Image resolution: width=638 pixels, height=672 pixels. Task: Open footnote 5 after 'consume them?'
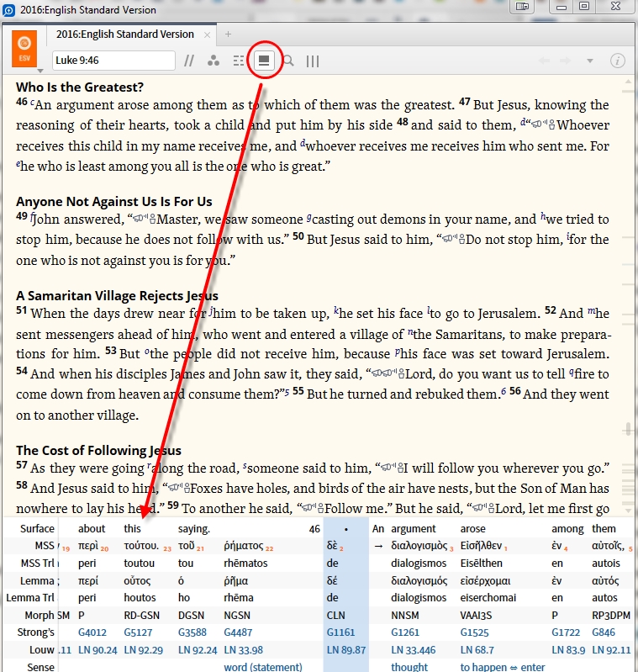point(287,392)
